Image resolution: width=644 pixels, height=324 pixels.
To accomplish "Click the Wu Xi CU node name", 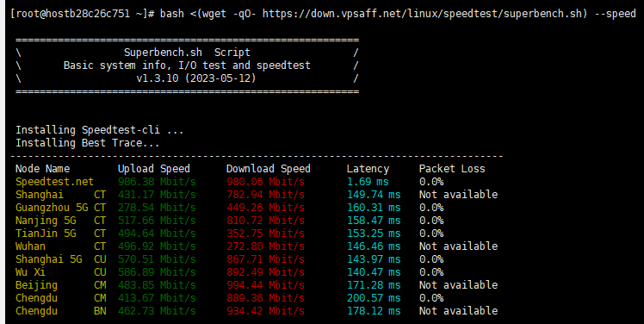I will 61,272.
